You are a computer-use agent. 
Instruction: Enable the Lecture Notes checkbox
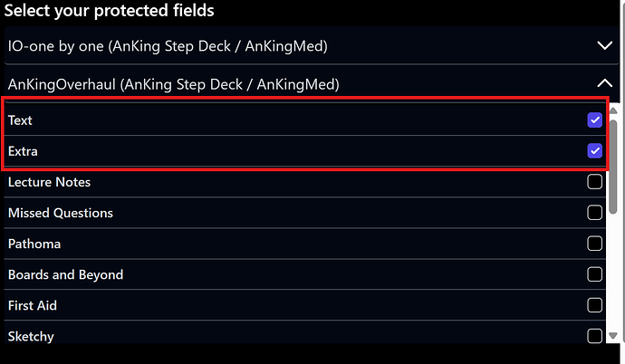[x=594, y=182]
